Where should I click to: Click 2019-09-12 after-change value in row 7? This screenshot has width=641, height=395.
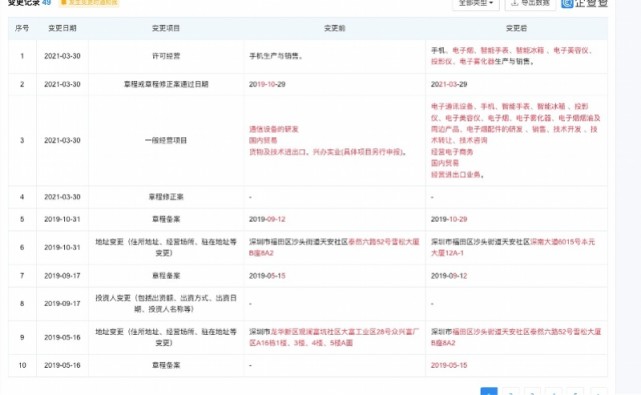pos(449,276)
